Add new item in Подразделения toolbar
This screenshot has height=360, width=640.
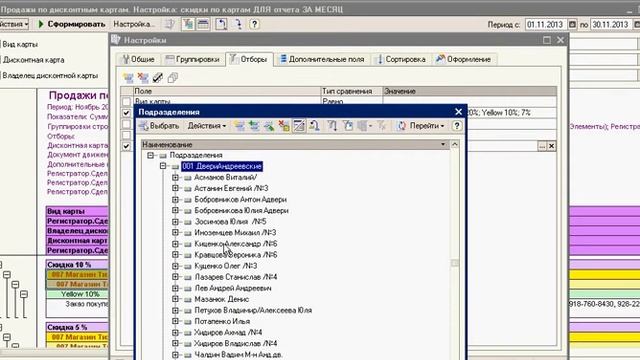pyautogui.click(x=239, y=126)
